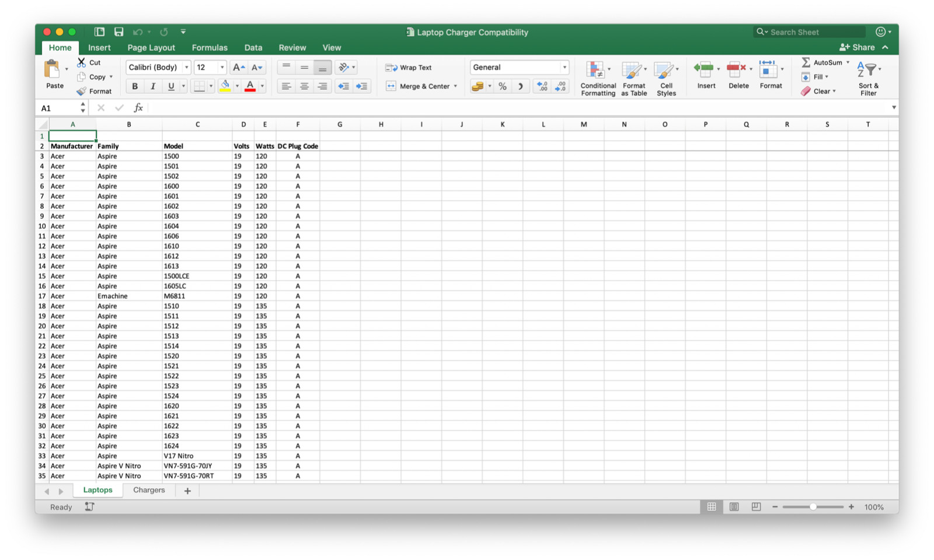Expand the General number format dropdown
This screenshot has width=934, height=560.
point(564,68)
